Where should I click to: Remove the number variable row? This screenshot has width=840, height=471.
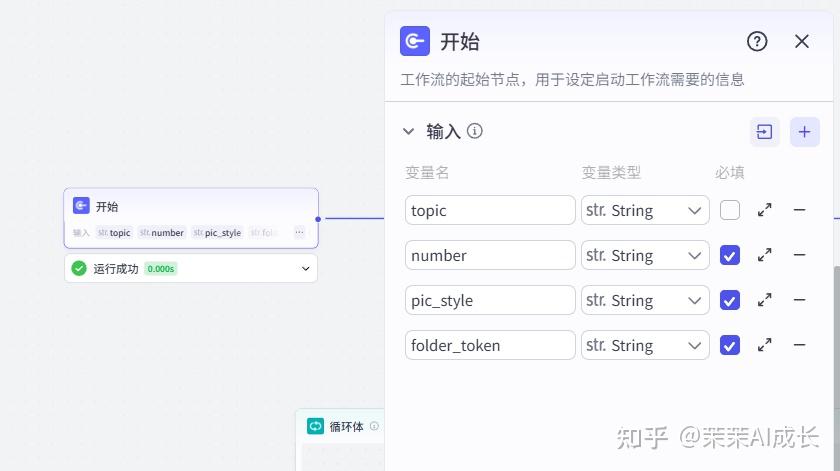tap(799, 255)
